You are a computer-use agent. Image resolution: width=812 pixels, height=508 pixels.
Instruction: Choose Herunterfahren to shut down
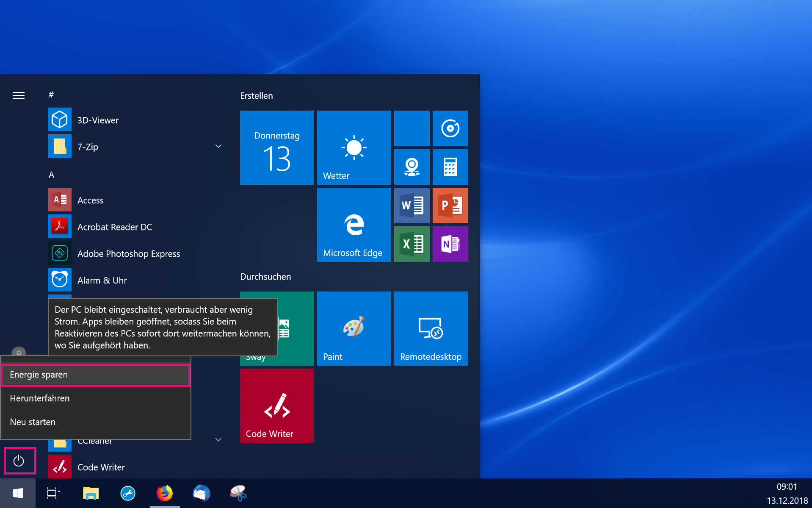tap(96, 399)
